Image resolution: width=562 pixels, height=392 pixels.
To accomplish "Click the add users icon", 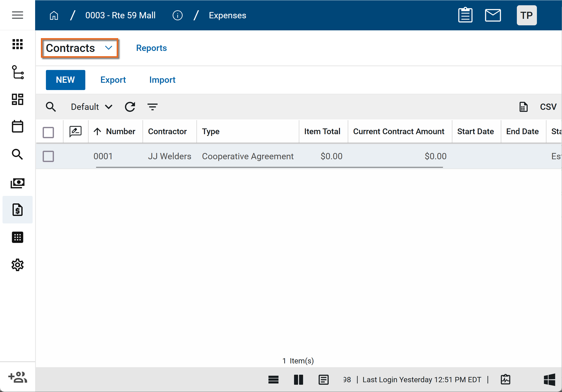I will [17, 377].
